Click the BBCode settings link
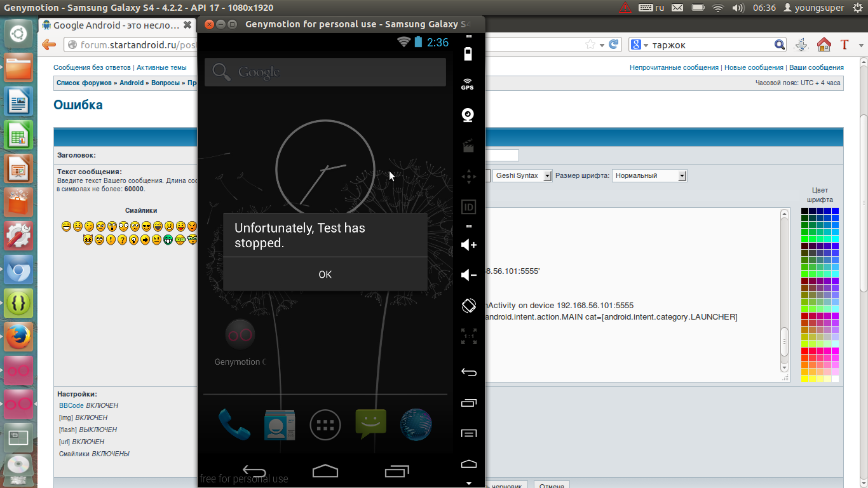This screenshot has width=868, height=488. pyautogui.click(x=71, y=405)
